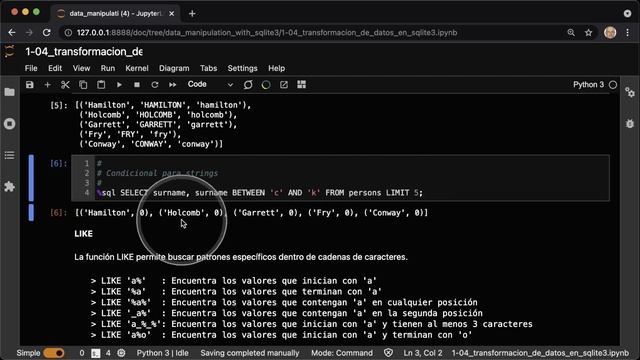The image size is (640, 360).
Task: Open the Diagram menu
Action: 174,68
